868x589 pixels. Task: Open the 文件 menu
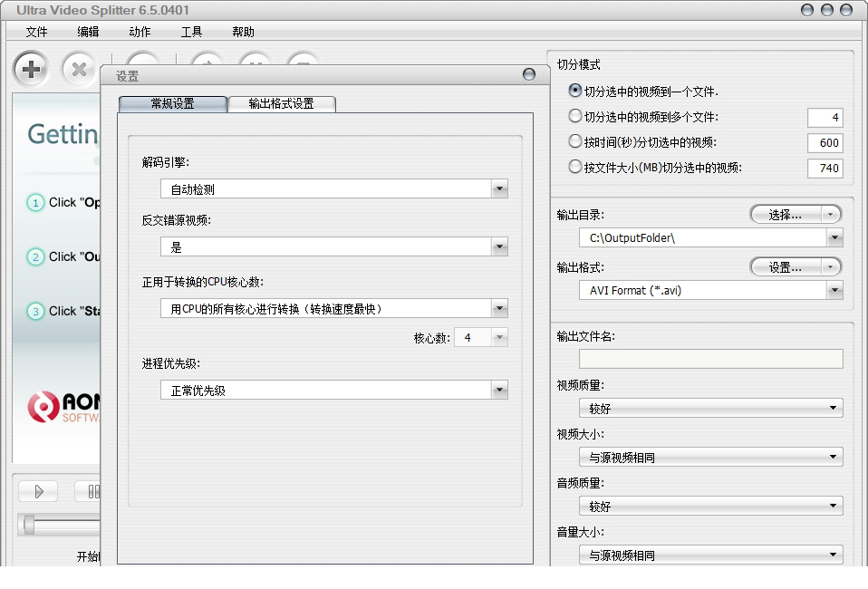point(36,32)
